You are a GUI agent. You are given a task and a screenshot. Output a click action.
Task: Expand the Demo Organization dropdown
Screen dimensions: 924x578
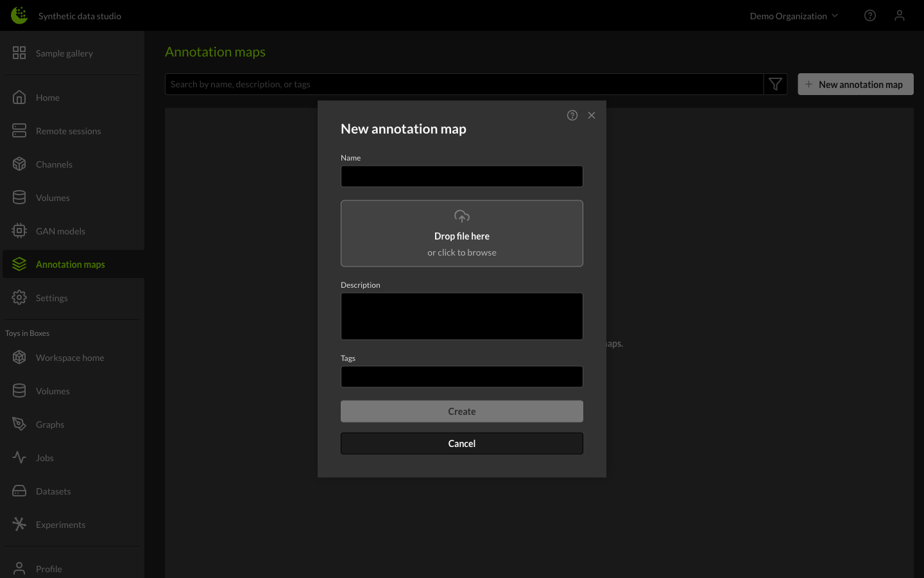(794, 15)
